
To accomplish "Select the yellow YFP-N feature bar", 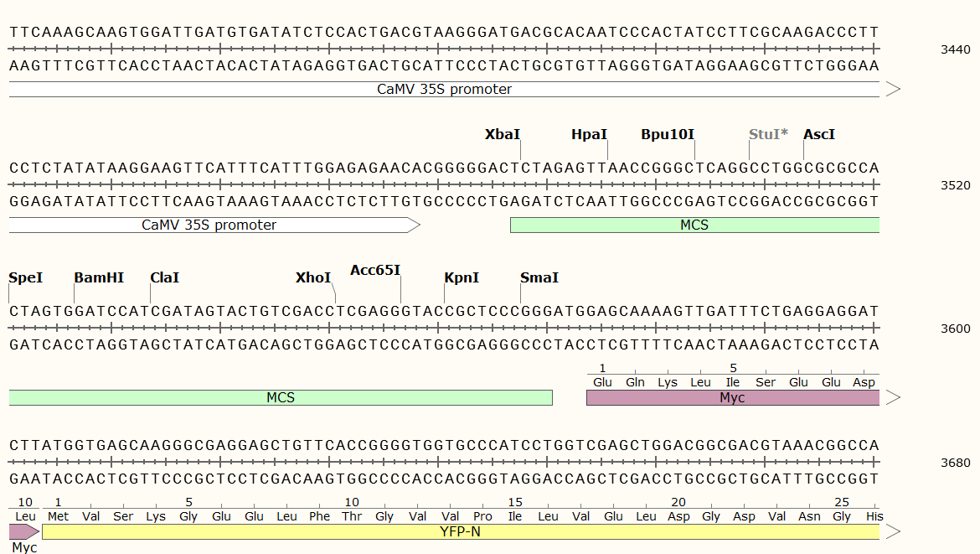I will pyautogui.click(x=461, y=531).
